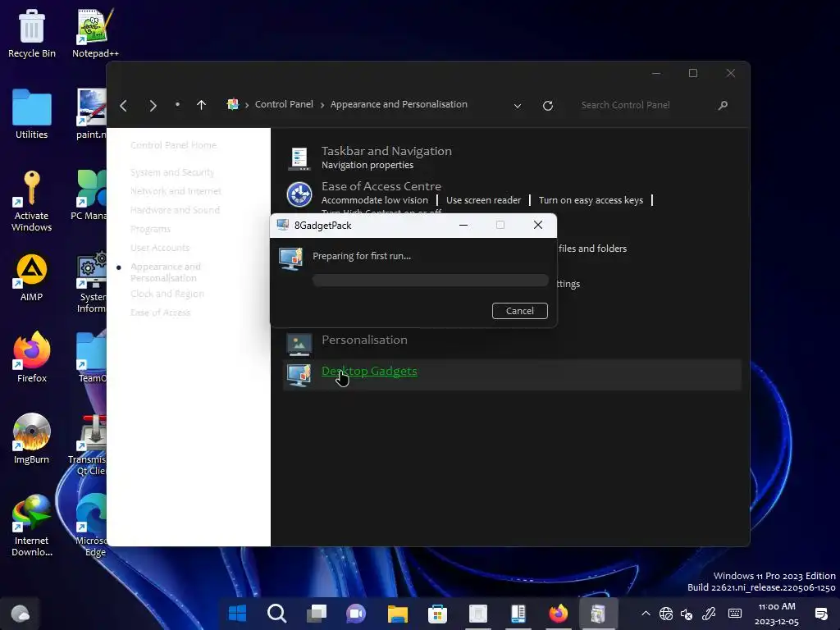Click the Taskbar and Navigation icon
The image size is (840, 630).
pyautogui.click(x=299, y=158)
